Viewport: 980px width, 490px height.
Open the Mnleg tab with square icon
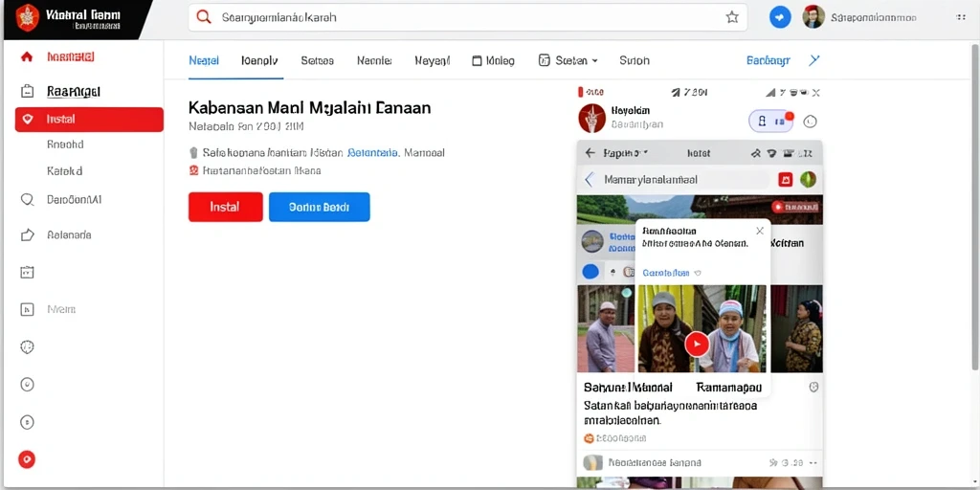493,60
